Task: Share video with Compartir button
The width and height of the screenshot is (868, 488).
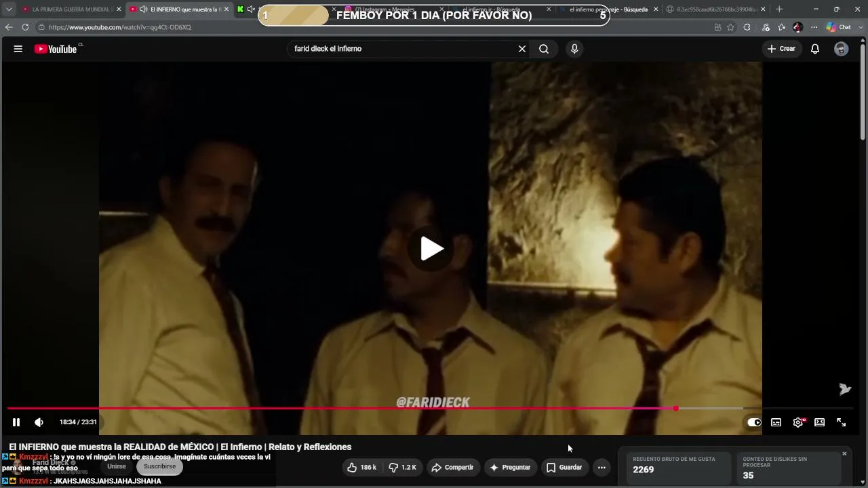Action: (452, 467)
